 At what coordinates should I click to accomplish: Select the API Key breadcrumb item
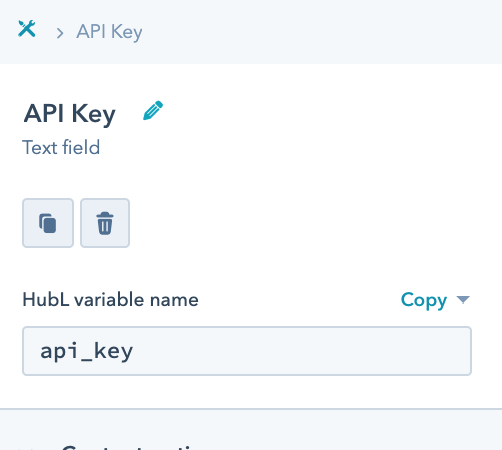pos(109,32)
